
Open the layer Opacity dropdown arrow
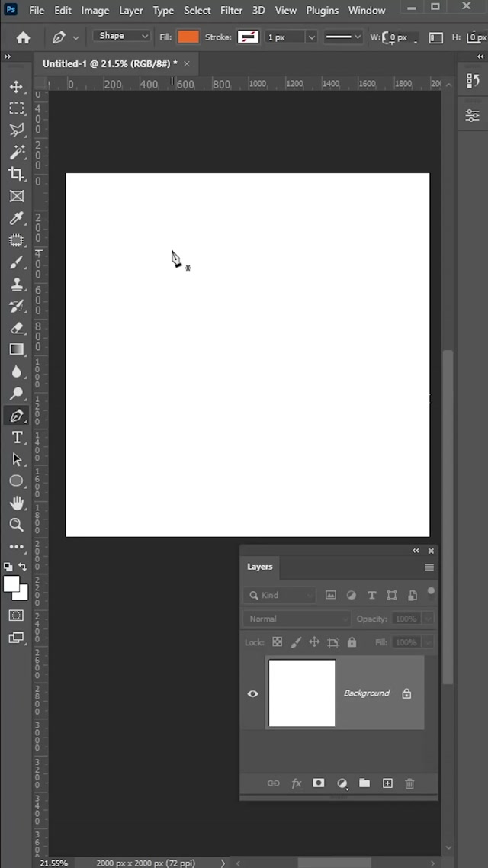click(x=429, y=619)
